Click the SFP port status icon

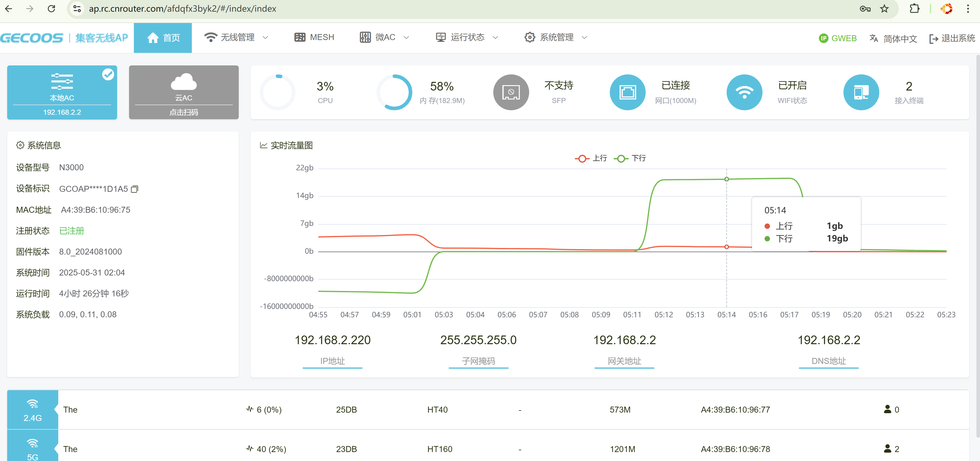click(511, 92)
